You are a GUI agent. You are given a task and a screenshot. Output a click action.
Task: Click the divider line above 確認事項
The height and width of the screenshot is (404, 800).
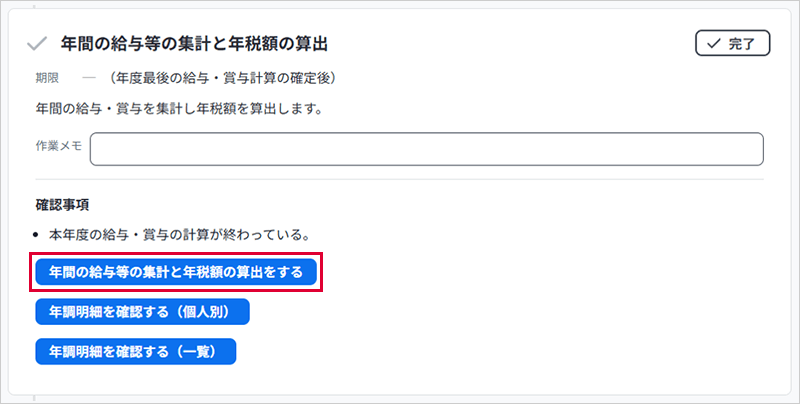(400, 180)
